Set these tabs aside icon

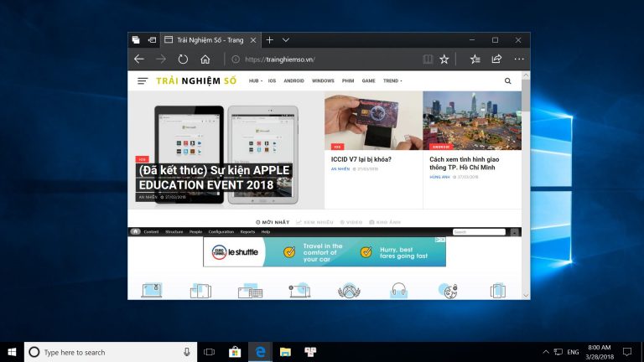pyautogui.click(x=152, y=40)
